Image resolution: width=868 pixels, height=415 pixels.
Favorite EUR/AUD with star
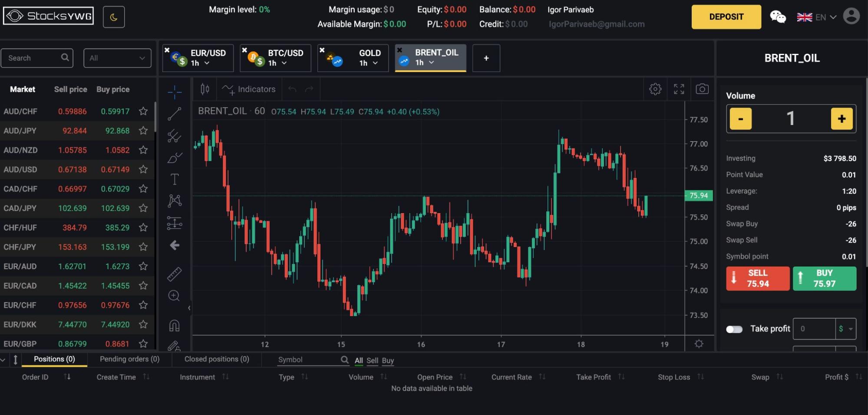(x=143, y=266)
